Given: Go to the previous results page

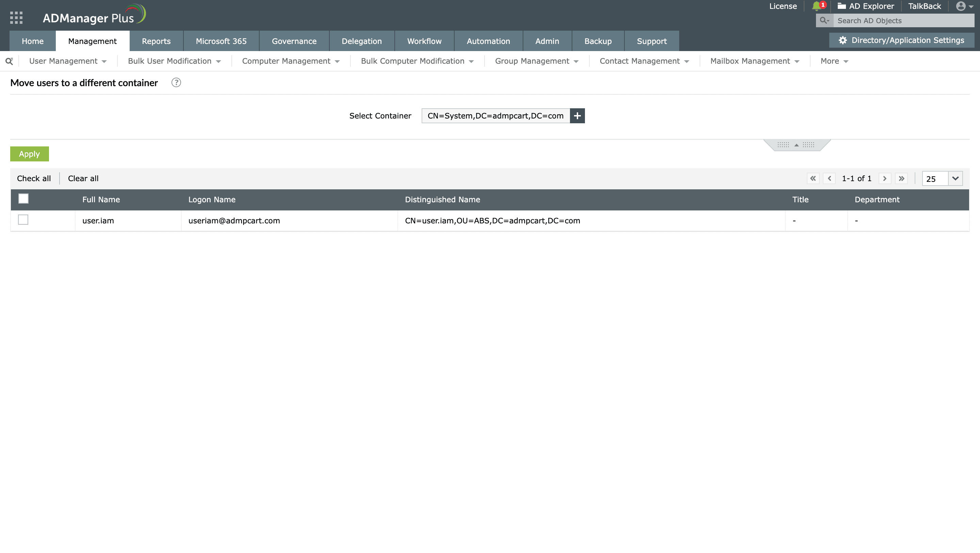Looking at the screenshot, I should [x=829, y=178].
